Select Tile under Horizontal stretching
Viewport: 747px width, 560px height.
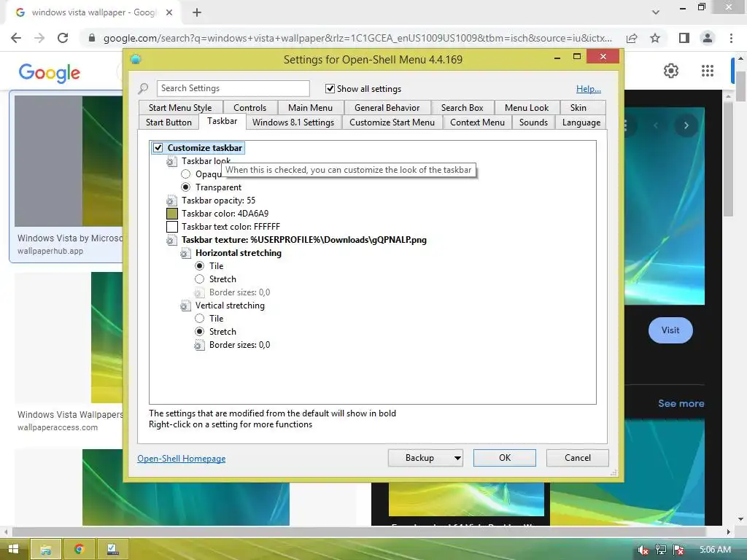point(200,265)
